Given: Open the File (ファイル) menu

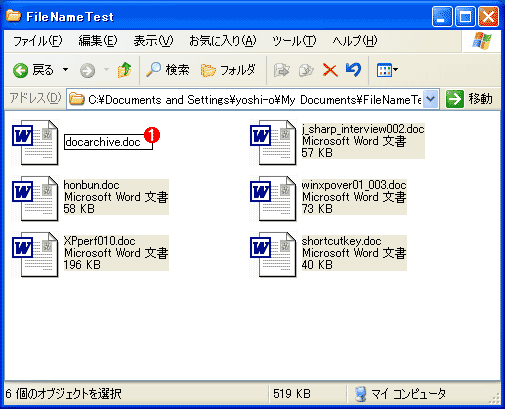Looking at the screenshot, I should click(37, 41).
